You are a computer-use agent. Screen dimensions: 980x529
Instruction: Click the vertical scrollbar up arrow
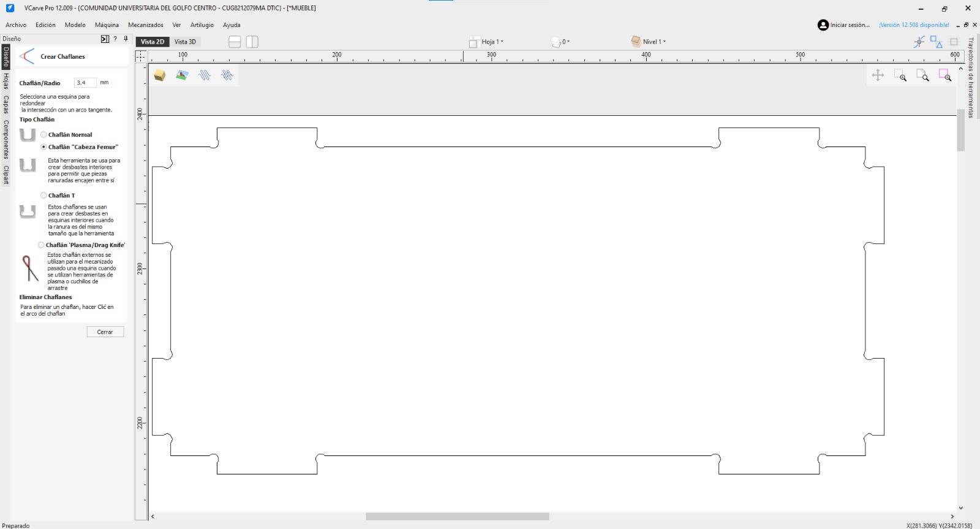tap(961, 69)
